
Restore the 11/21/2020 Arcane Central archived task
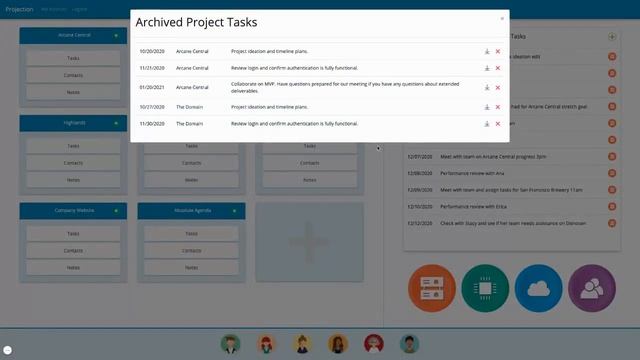pos(487,68)
